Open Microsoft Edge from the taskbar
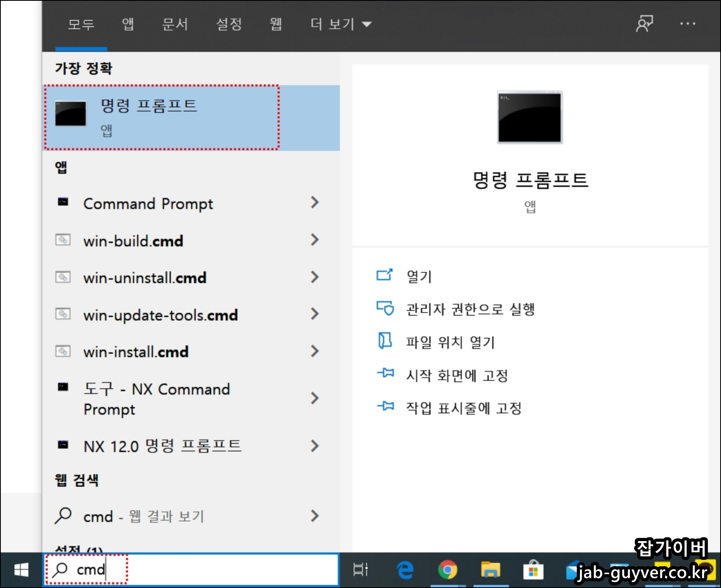Viewport: 721px width, 588px height. tap(404, 569)
